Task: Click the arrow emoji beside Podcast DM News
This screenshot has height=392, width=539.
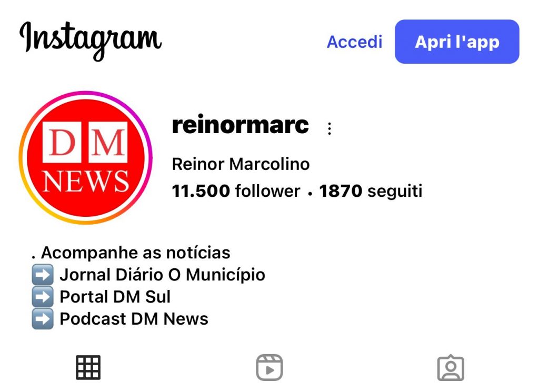Action: (x=43, y=318)
